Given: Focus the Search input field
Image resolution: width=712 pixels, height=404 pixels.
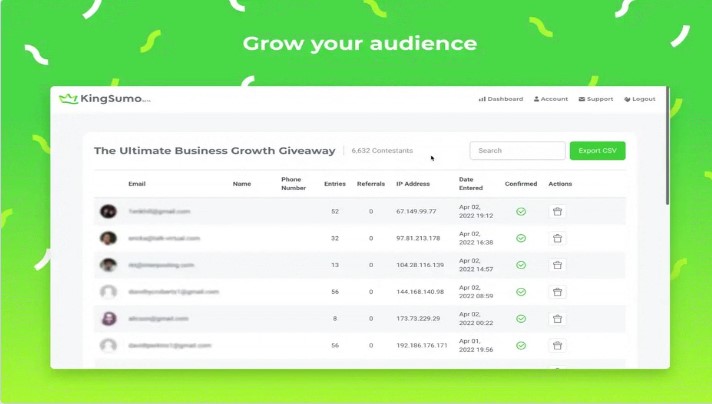Looking at the screenshot, I should click(x=517, y=150).
